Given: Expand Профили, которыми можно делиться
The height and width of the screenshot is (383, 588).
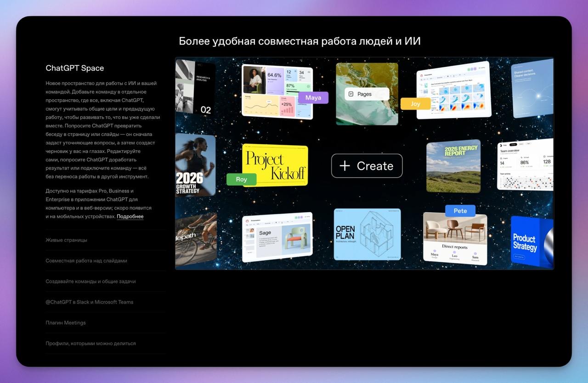Looking at the screenshot, I should point(105,344).
